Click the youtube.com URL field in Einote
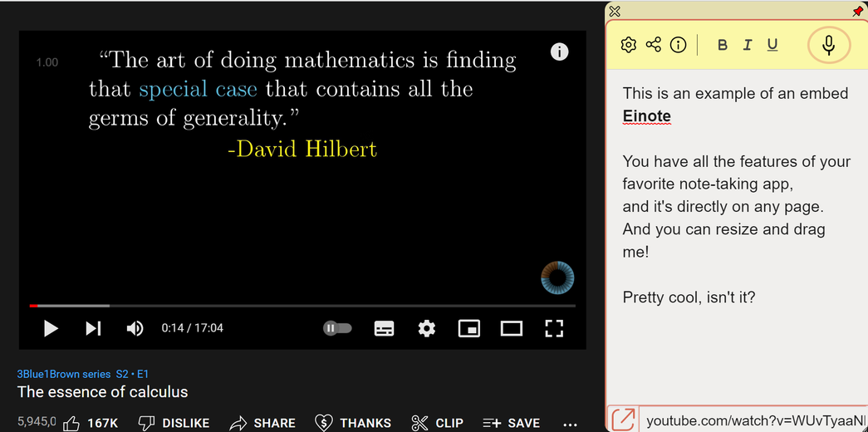The height and width of the screenshot is (432, 868). 753,421
